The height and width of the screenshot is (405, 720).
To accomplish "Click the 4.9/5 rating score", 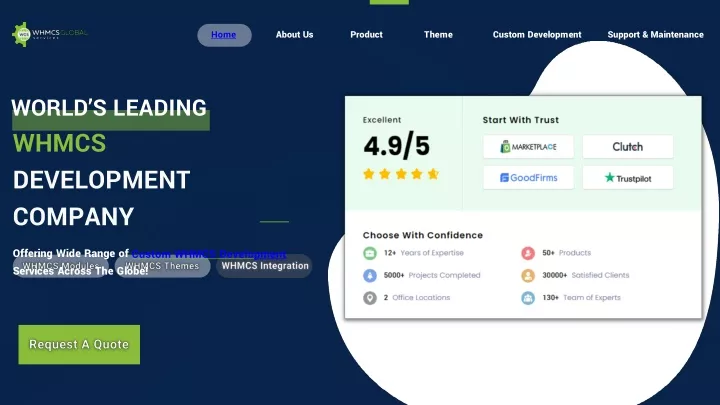I will 397,146.
